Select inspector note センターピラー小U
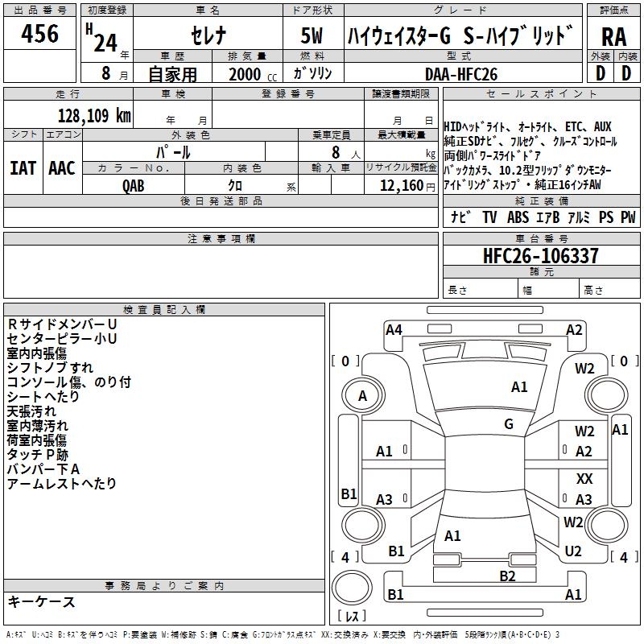This screenshot has height=644, width=644. tap(62, 338)
